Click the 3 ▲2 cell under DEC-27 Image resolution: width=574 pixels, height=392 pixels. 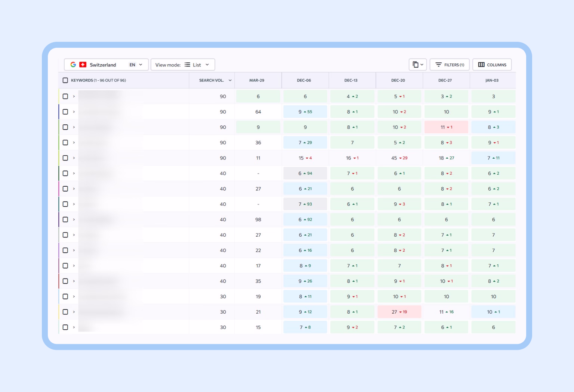(446, 96)
